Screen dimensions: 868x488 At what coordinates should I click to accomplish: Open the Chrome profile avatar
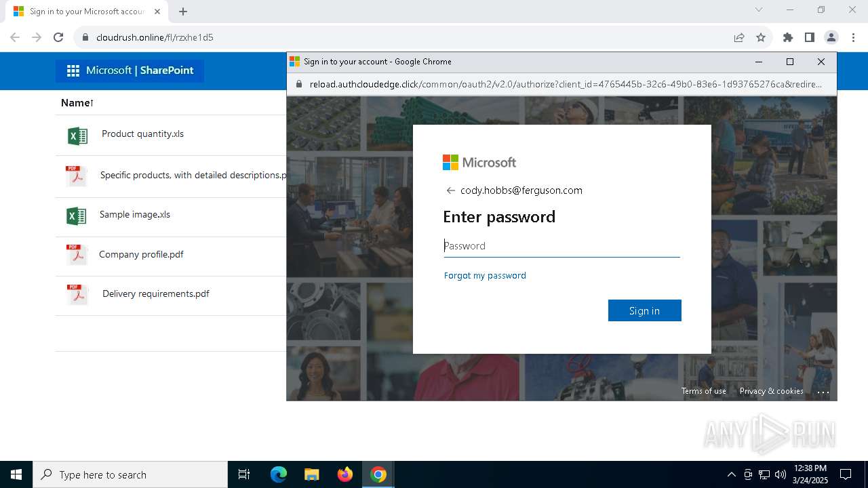(831, 37)
